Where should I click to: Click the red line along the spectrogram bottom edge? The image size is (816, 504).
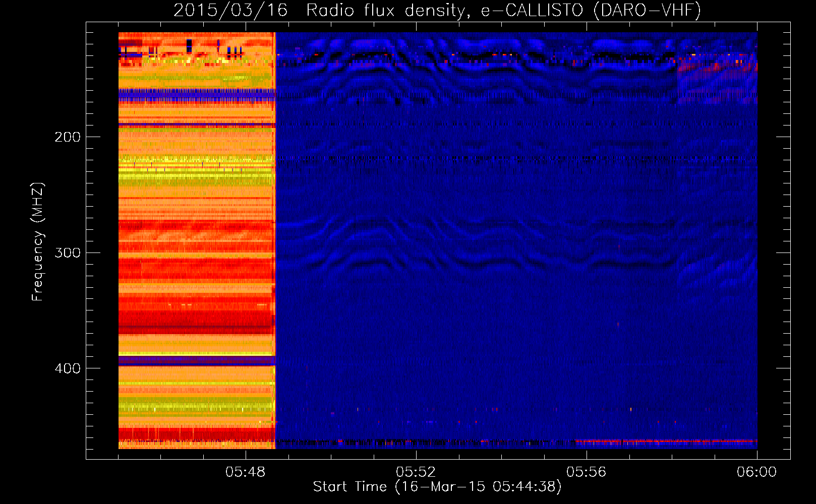[x=666, y=442]
